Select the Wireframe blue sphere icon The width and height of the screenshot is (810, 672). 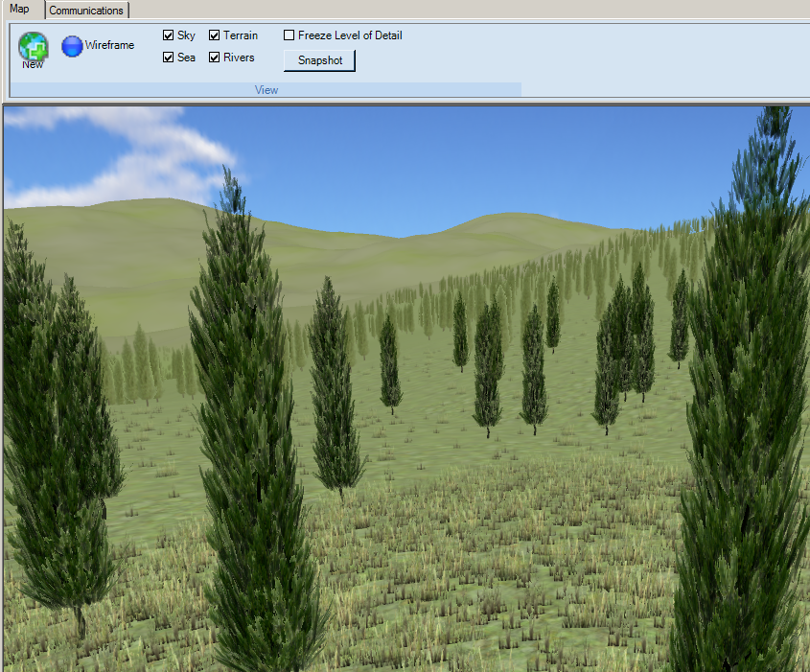[x=72, y=45]
